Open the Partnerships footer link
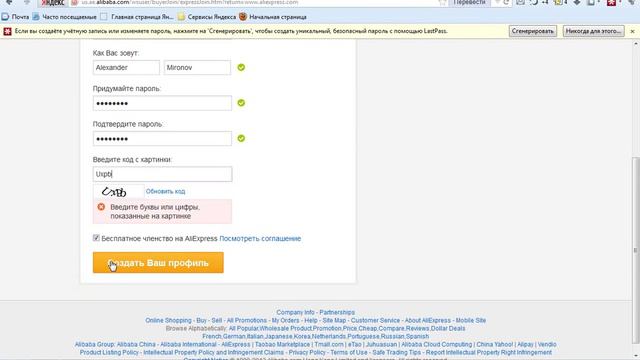 pos(337,313)
